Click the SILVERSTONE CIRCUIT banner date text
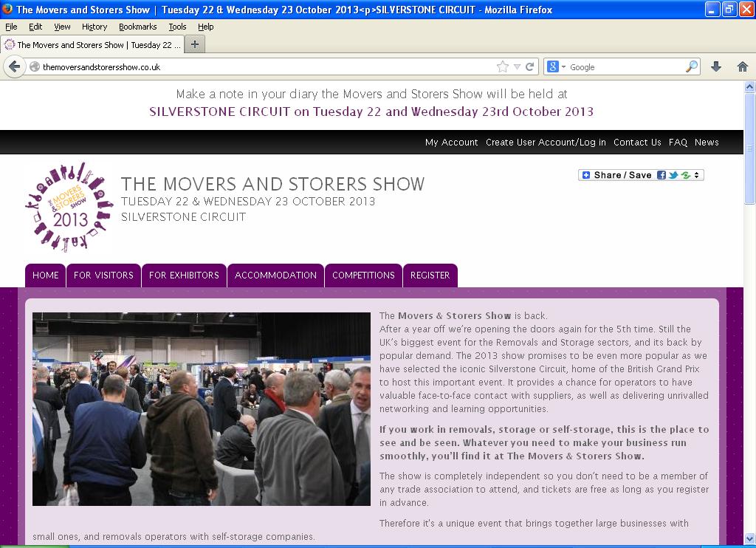Viewport: 756px width, 548px height. pos(371,112)
